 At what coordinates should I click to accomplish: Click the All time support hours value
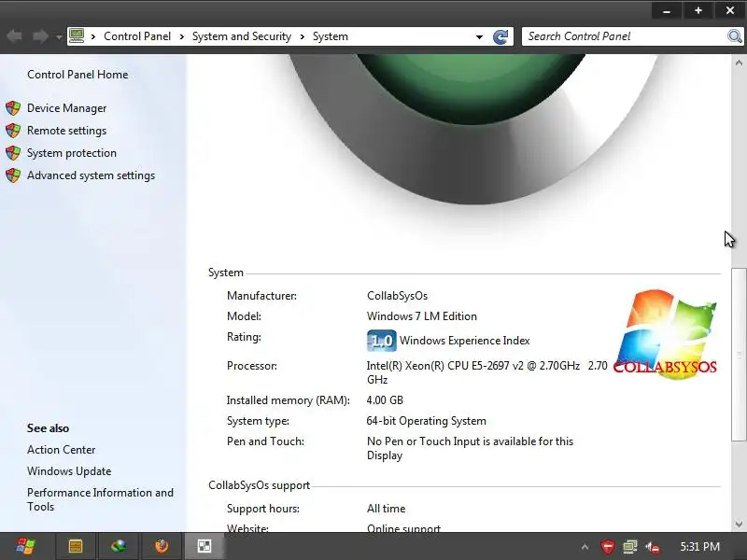386,509
